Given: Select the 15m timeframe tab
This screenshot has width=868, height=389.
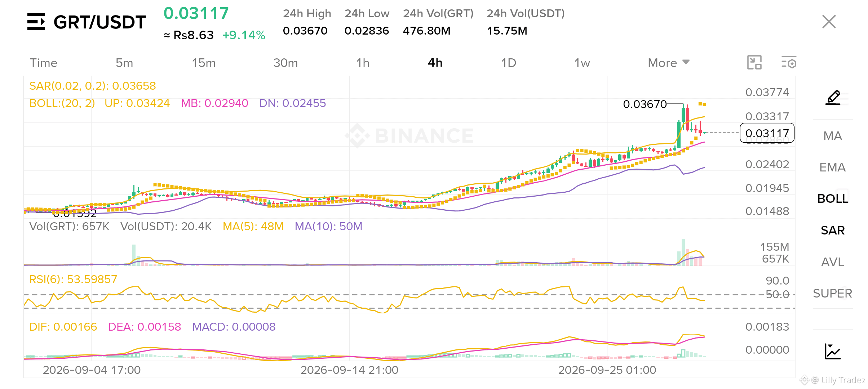Looking at the screenshot, I should (x=204, y=63).
